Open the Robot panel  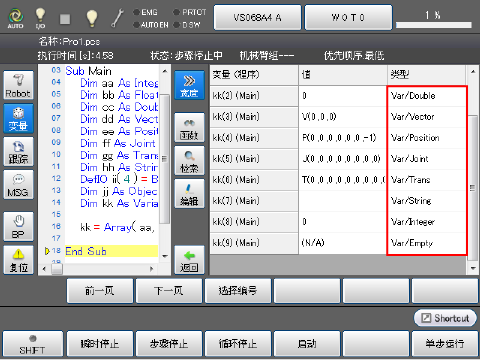pos(18,85)
